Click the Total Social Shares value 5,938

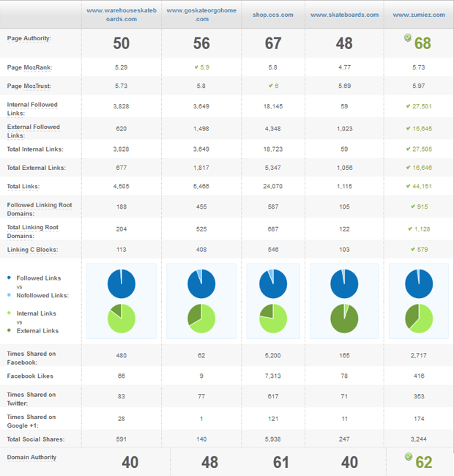pyautogui.click(x=273, y=439)
